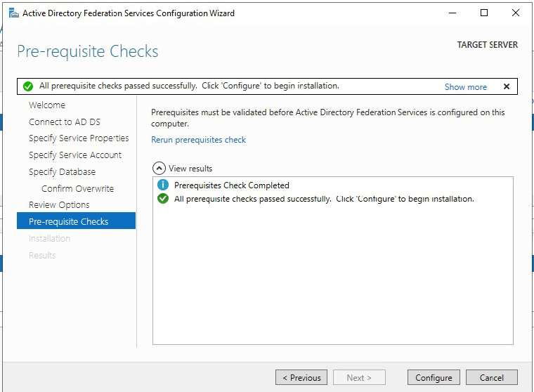Click the green checkmark icon in results list
Viewport: 534px width, 392px height.
pos(163,198)
